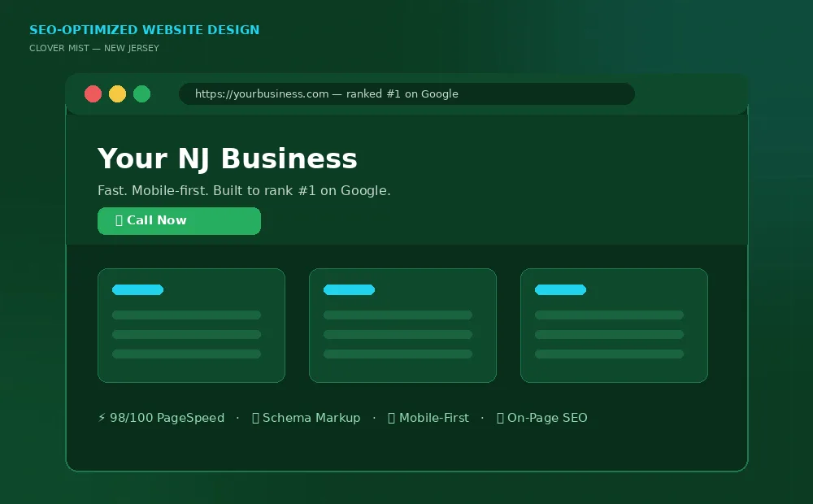Click the 'Fast. Mobile-first.' tagline text
This screenshot has height=504, width=813.
(152, 191)
